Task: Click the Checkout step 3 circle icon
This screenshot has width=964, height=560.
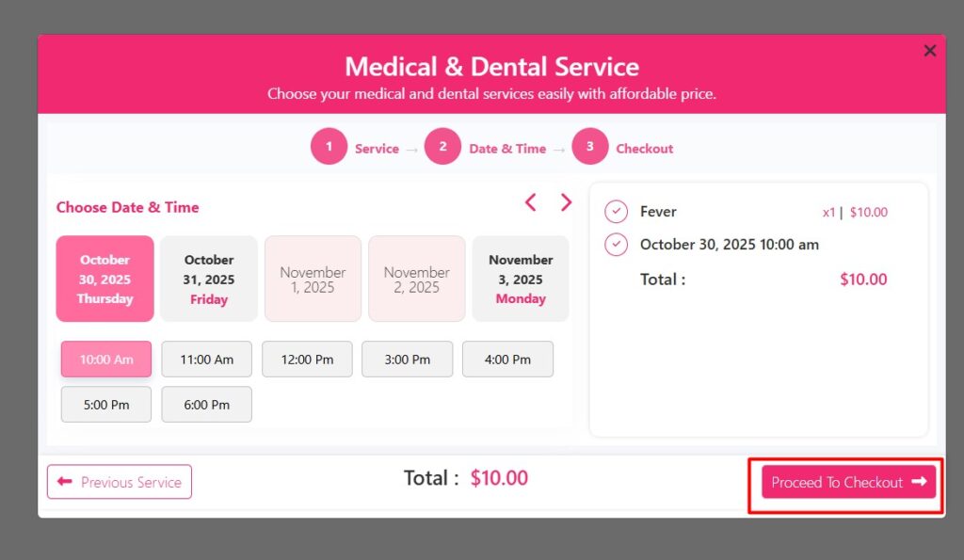Action: tap(590, 147)
